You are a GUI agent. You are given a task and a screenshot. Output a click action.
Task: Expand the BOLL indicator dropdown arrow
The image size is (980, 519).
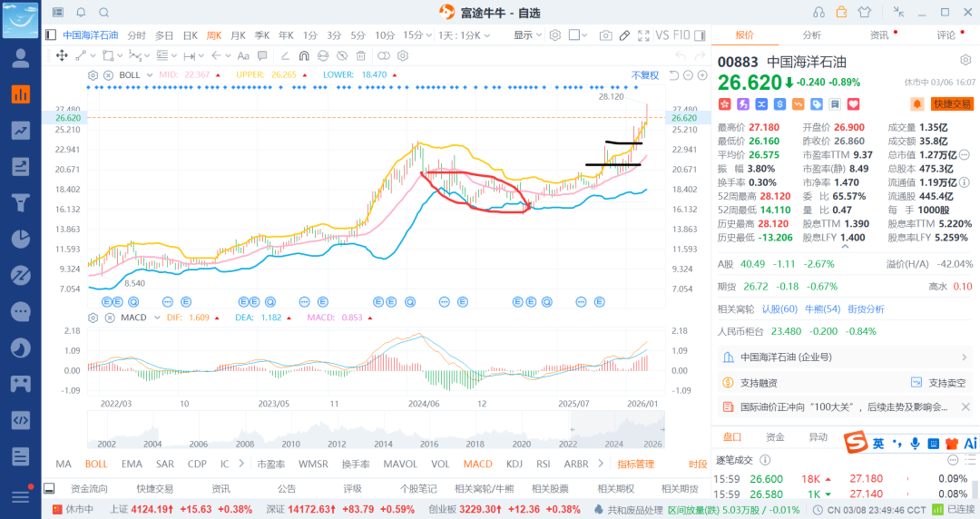(x=150, y=75)
